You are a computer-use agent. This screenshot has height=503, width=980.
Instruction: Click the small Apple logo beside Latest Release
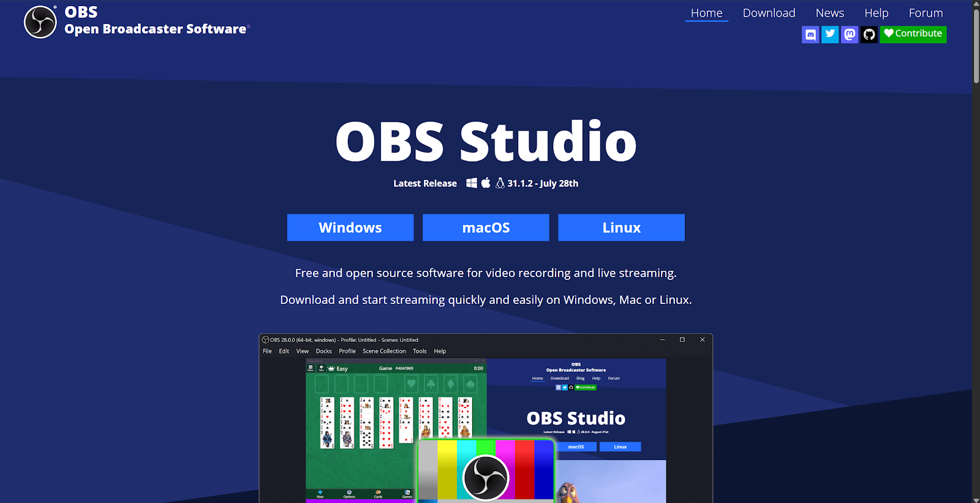[x=486, y=183]
